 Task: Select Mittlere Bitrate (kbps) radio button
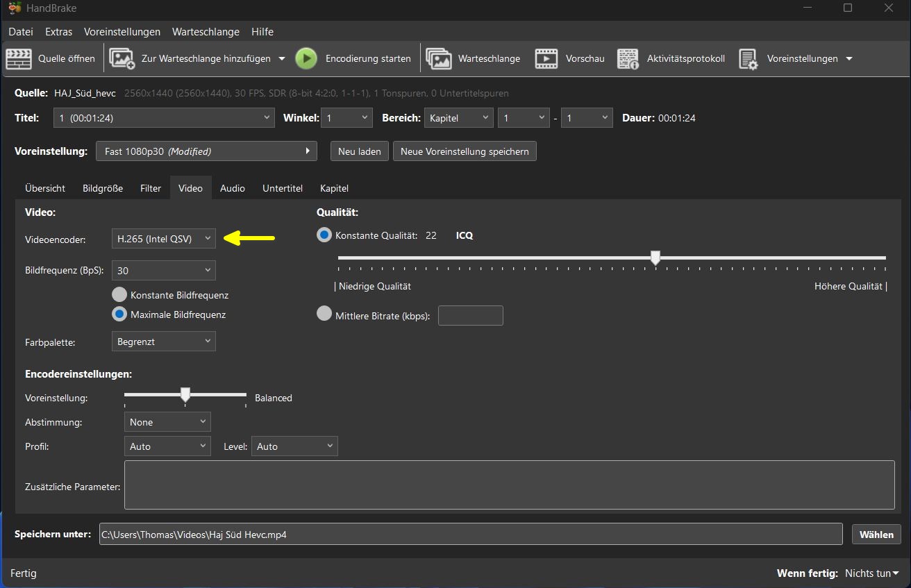[324, 314]
